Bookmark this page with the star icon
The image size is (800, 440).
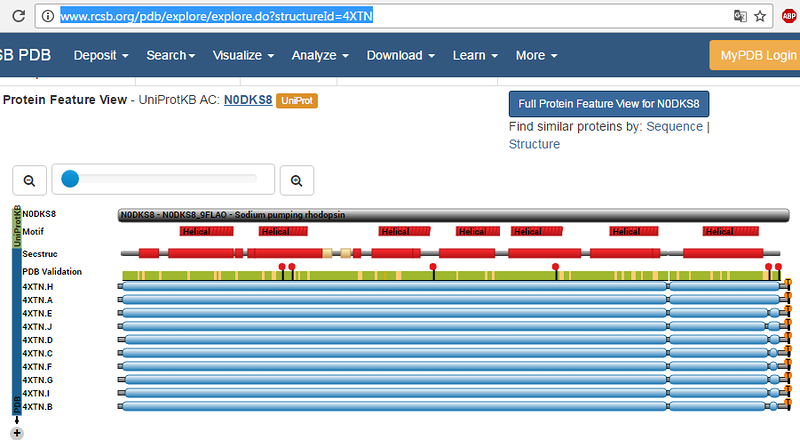761,17
